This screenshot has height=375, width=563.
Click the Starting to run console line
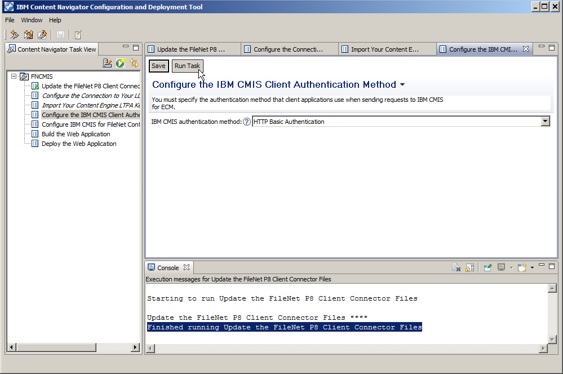282,298
